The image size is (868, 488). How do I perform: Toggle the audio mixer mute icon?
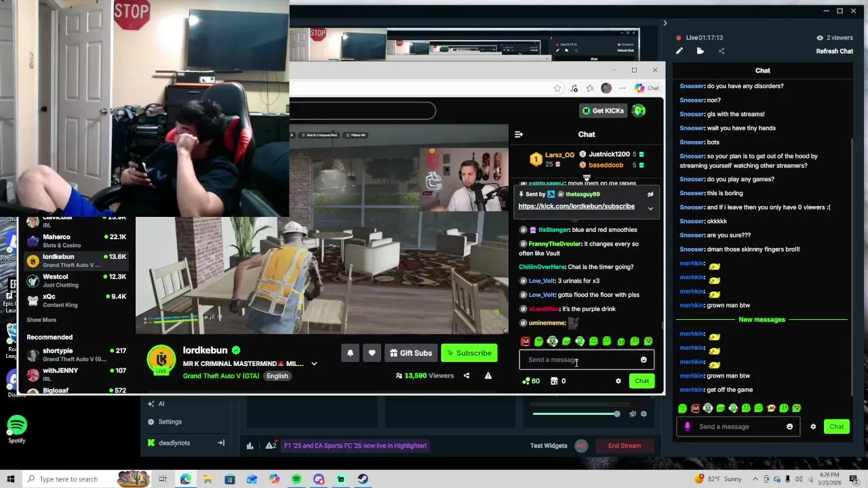632,413
